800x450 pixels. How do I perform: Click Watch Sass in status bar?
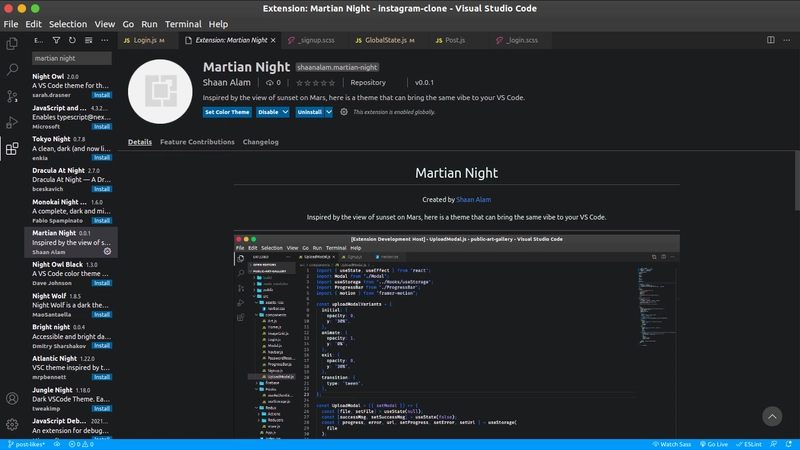pos(671,444)
